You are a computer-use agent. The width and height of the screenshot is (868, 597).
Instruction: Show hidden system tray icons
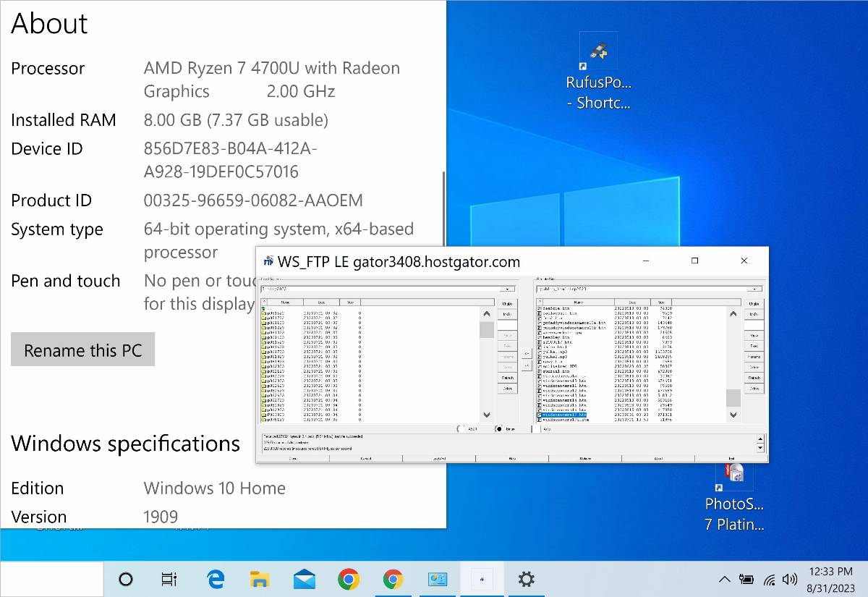point(724,579)
